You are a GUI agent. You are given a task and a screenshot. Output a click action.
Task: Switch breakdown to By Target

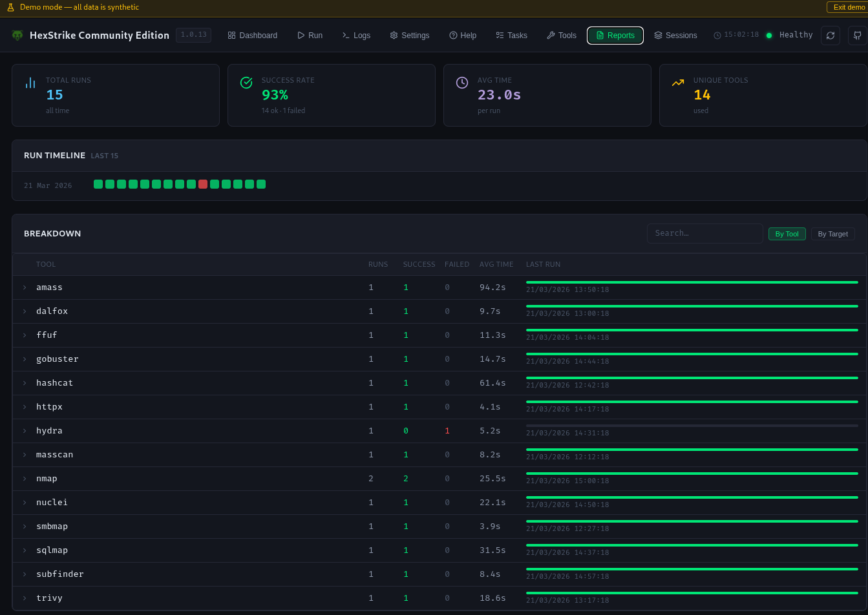pos(833,234)
